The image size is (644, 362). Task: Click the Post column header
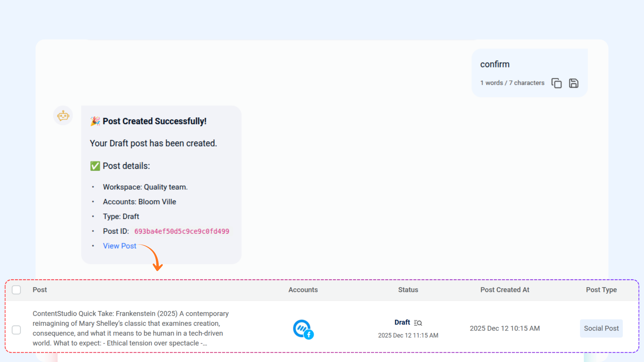[40, 290]
